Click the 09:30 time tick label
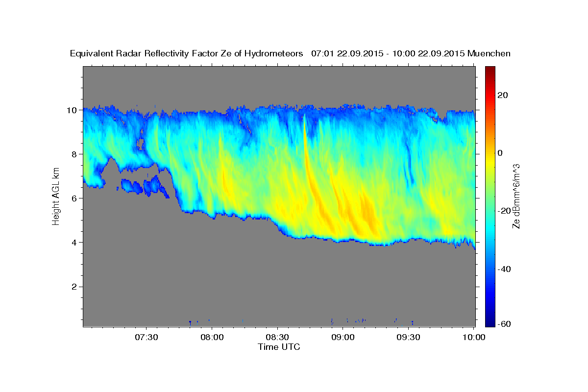Screen dimensions: 588x392 pyautogui.click(x=408, y=337)
